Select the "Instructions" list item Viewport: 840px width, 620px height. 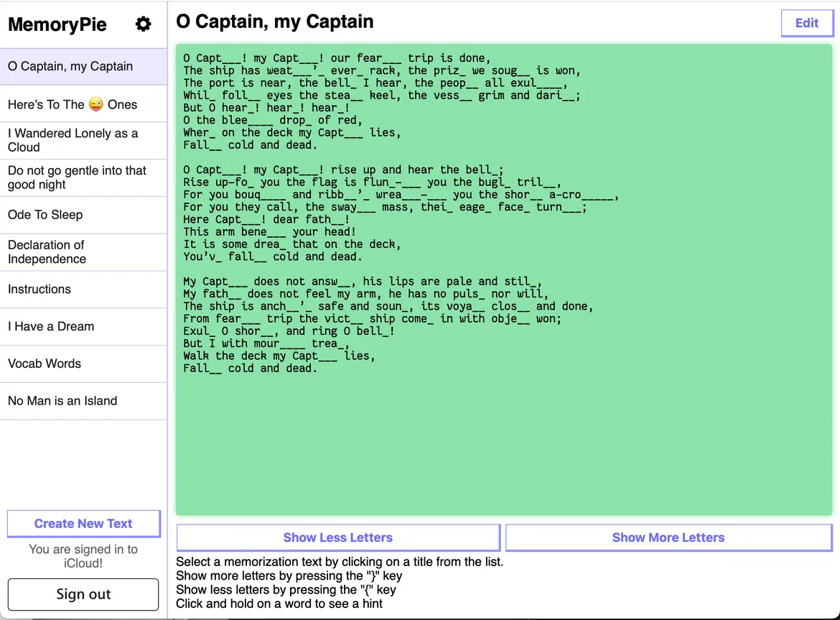(39, 290)
